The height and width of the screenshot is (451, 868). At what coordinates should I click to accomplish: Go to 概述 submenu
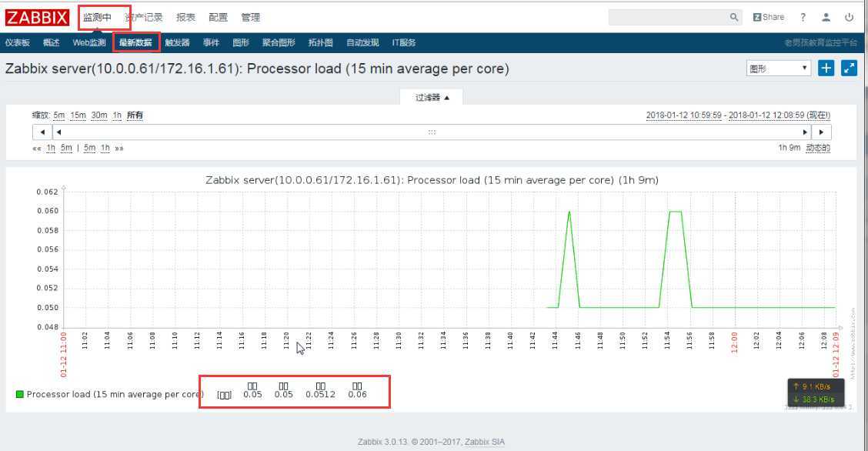[51, 42]
